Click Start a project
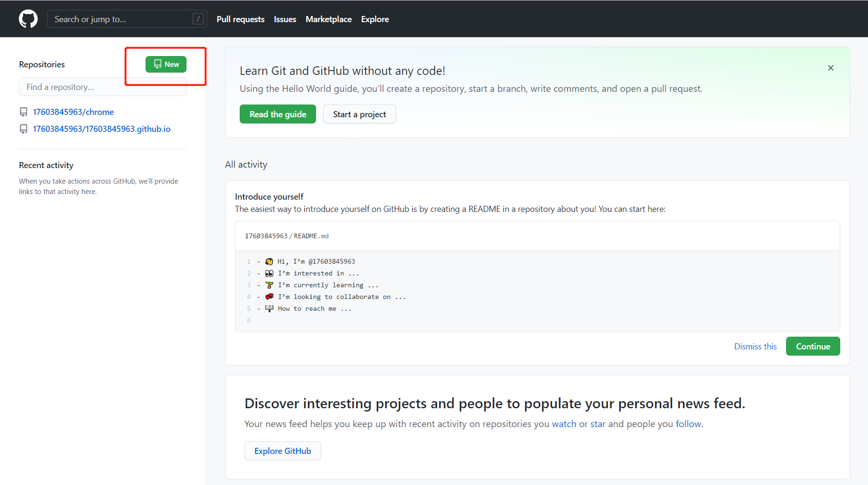868x485 pixels. pos(359,114)
